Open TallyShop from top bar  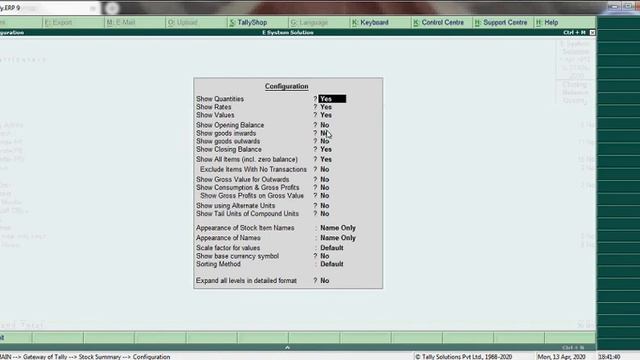click(248, 22)
